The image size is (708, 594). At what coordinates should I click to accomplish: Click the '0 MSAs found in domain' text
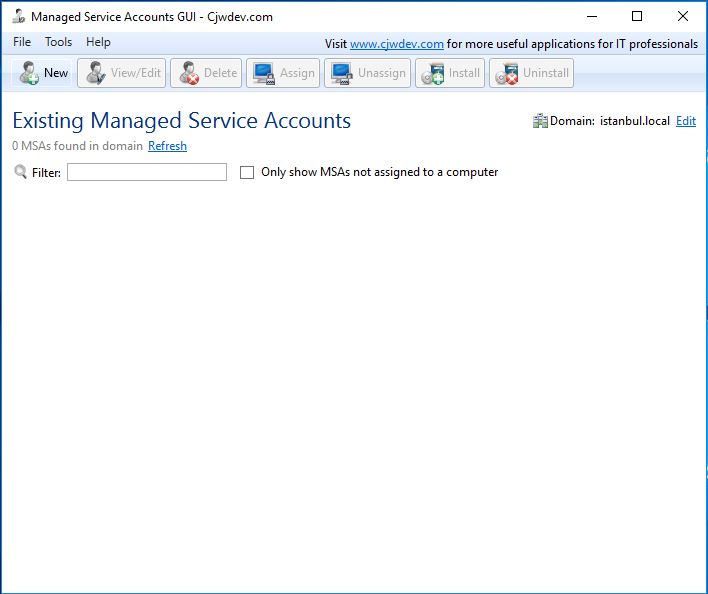(x=77, y=146)
